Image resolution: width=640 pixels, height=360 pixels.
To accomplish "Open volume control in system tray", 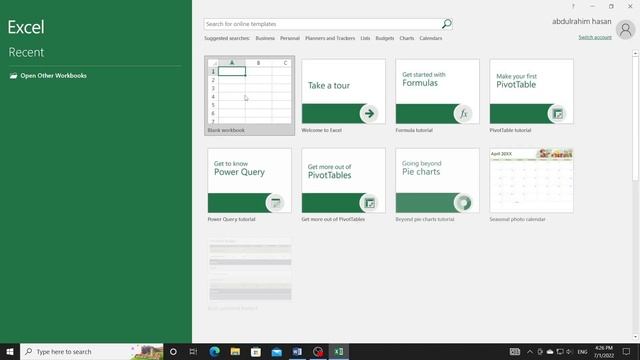I will click(569, 351).
